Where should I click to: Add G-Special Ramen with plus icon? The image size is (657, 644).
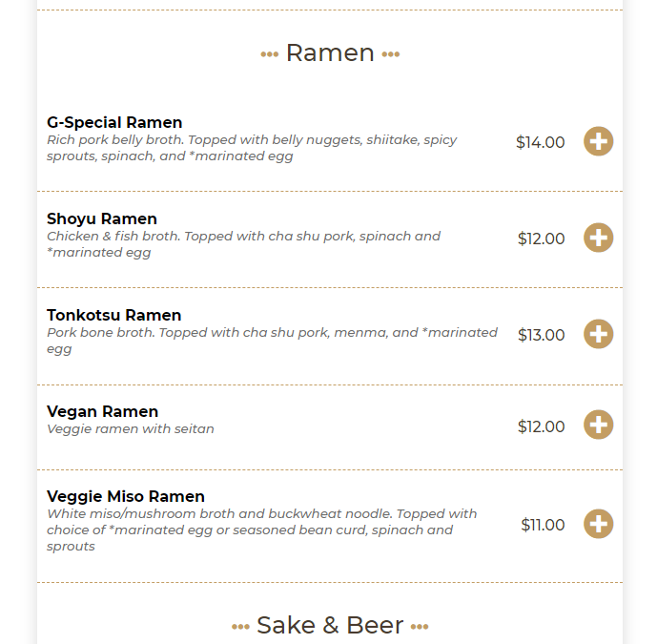click(598, 141)
